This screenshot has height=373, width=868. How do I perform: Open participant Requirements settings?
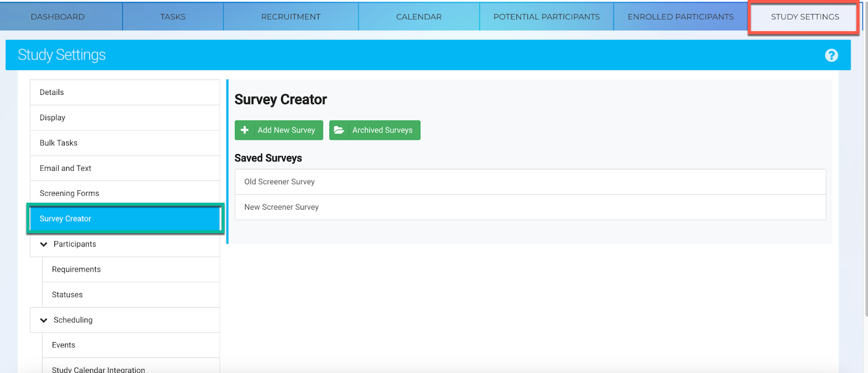coord(76,269)
